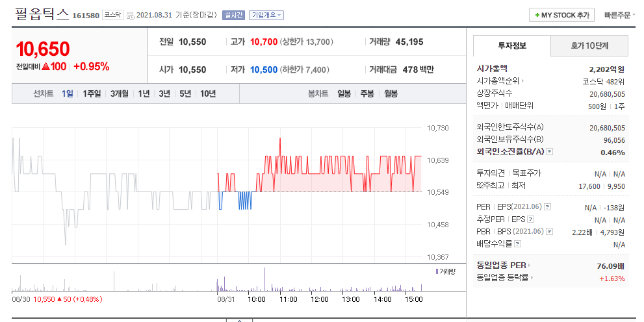The width and height of the screenshot is (644, 322).
Task: Click the +0.95% change rate
Action: 91,66
